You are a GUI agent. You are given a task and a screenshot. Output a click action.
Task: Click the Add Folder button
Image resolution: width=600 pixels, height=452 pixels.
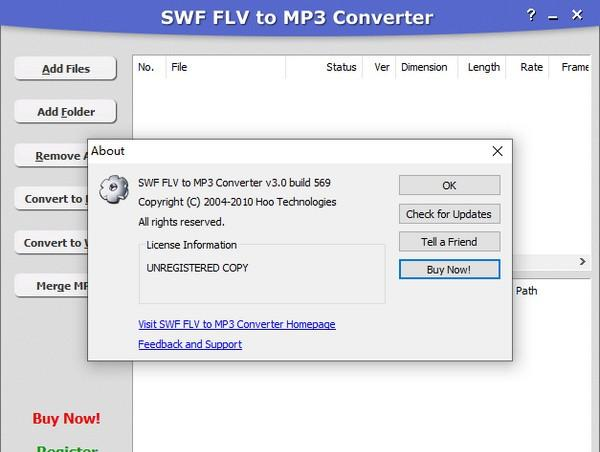click(65, 111)
